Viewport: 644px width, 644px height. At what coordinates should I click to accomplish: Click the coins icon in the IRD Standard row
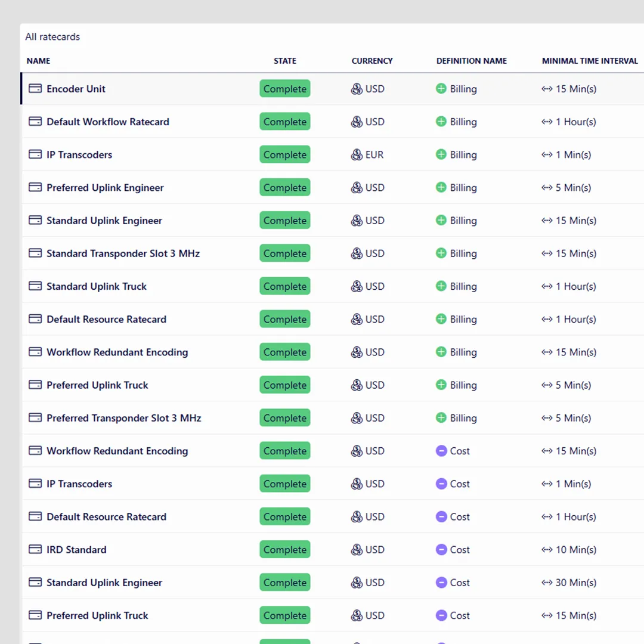[x=357, y=550]
